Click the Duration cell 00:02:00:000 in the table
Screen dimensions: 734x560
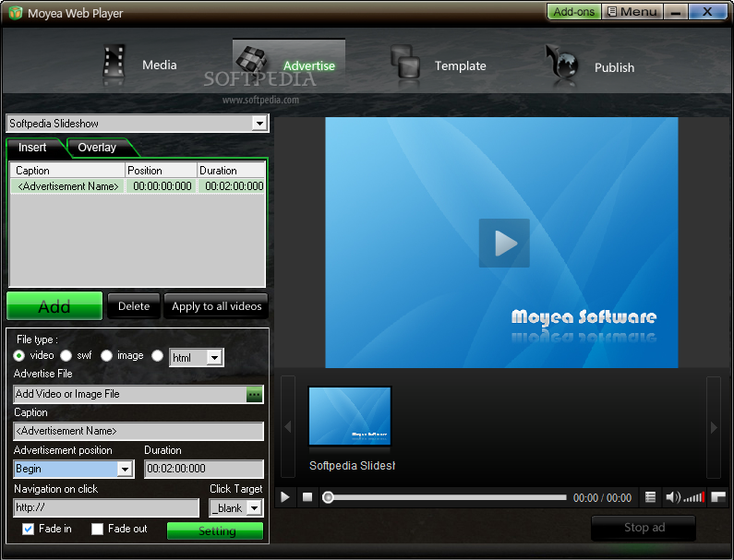tap(233, 186)
